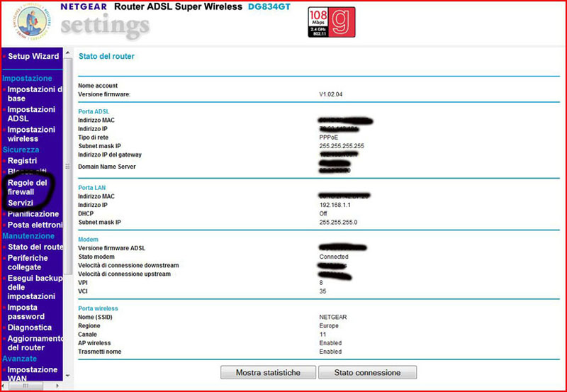
Task: Click the firmware version V1.02.04 value
Action: [330, 94]
